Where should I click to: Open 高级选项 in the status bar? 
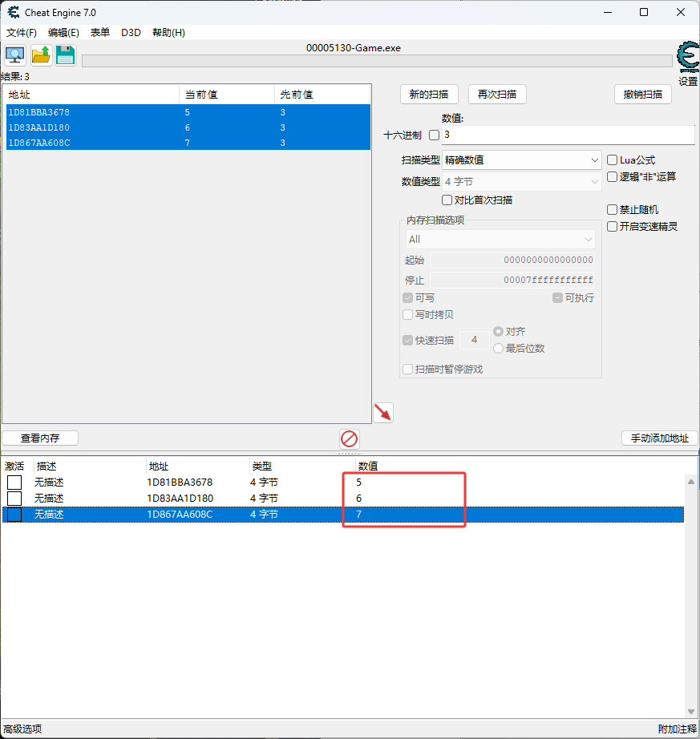(x=22, y=729)
